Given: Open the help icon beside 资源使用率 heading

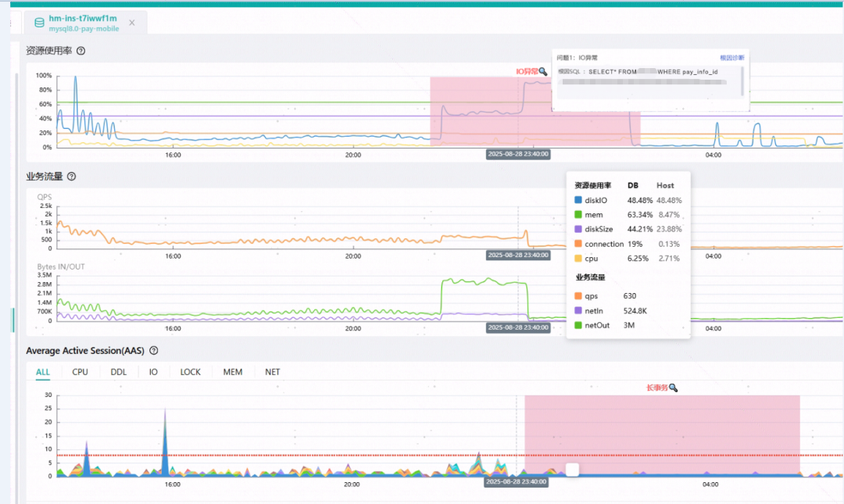Looking at the screenshot, I should [x=80, y=51].
